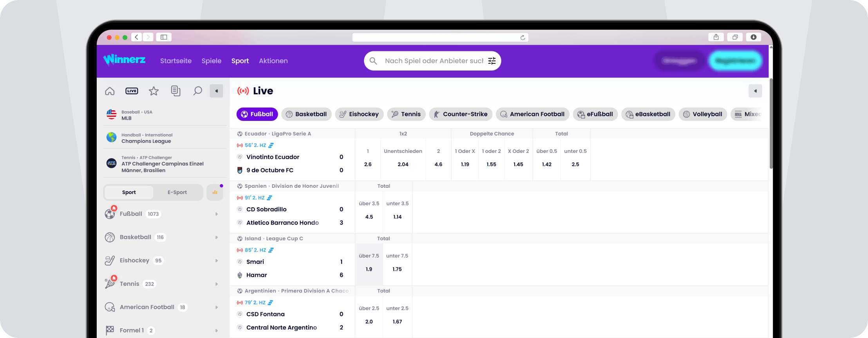Open ATP Challenger Campinas Einzel link
This screenshot has height=338, width=868.
click(165, 164)
